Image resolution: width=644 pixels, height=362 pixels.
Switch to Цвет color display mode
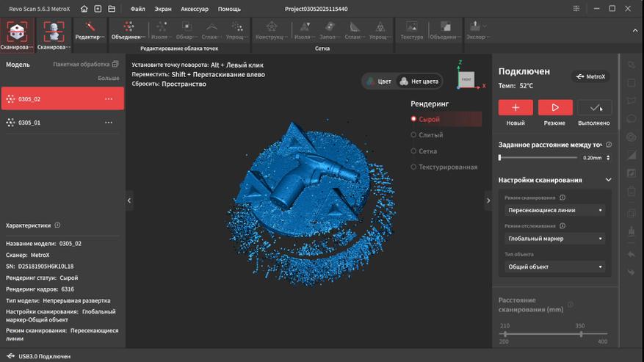379,82
